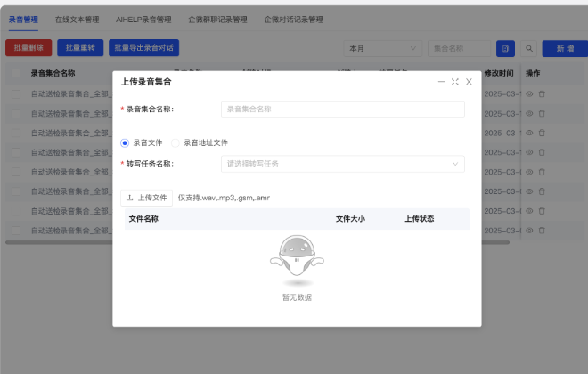Open the 本月 date range dropdown
588x374 pixels.
pos(383,48)
